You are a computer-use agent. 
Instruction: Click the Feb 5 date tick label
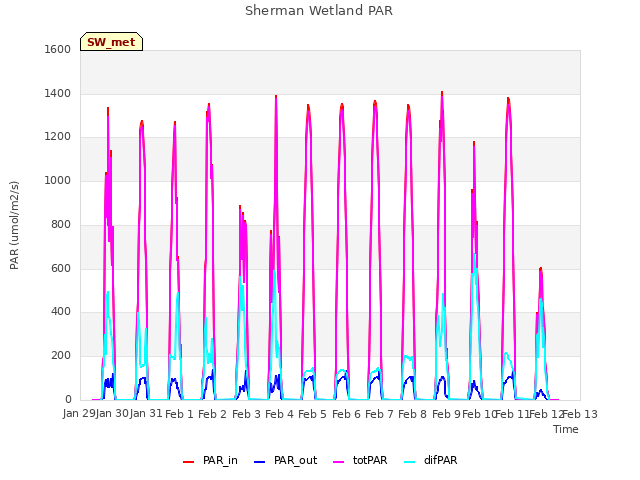tap(313, 414)
